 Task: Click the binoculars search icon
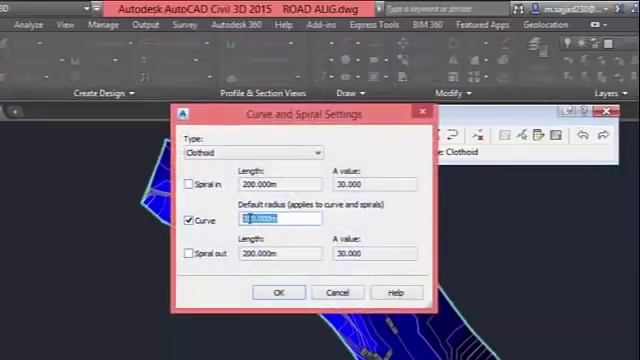pos(518,9)
